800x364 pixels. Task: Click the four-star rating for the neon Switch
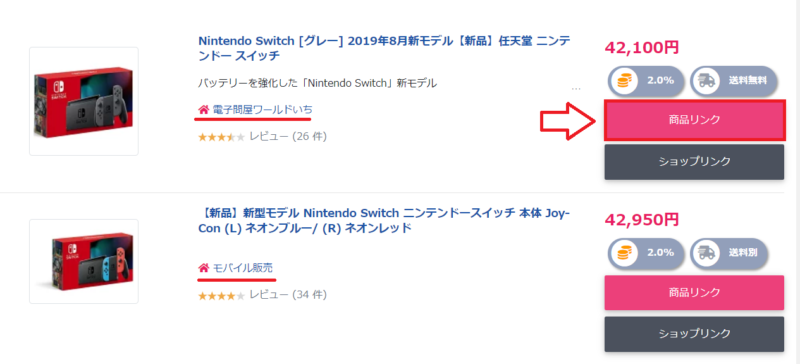[x=221, y=295]
